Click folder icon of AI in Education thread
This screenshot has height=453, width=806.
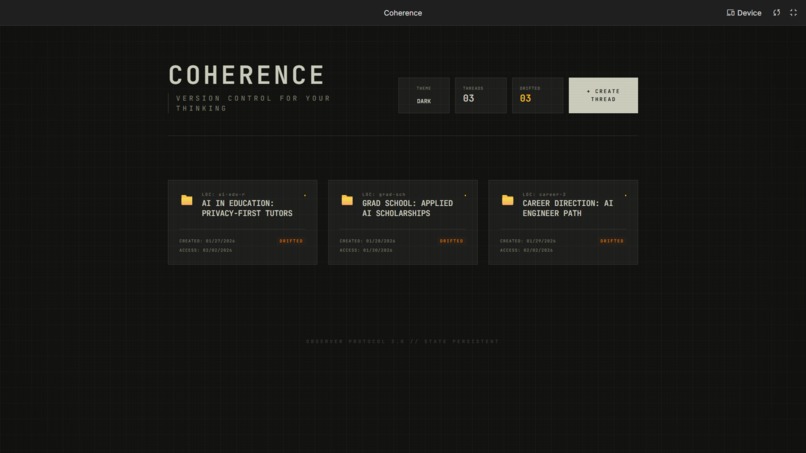pyautogui.click(x=187, y=200)
